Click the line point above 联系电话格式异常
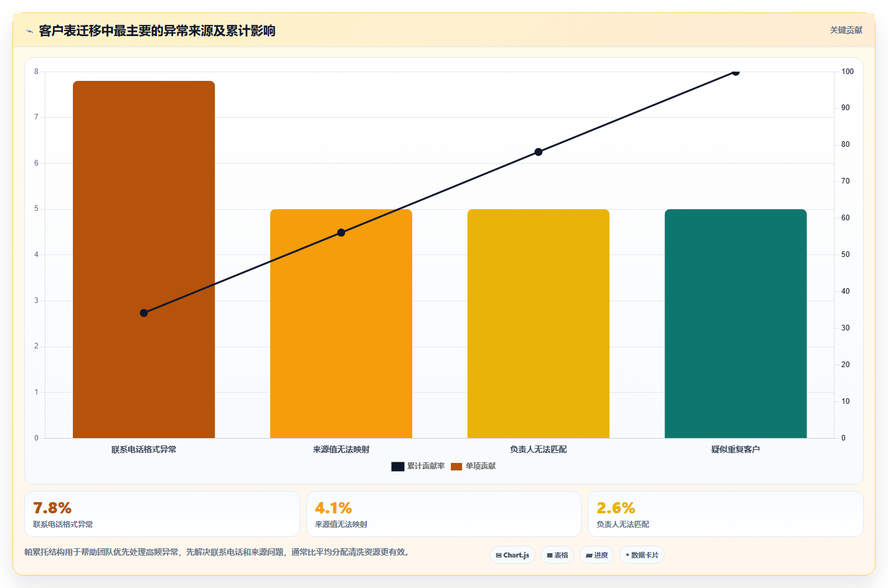 (144, 313)
